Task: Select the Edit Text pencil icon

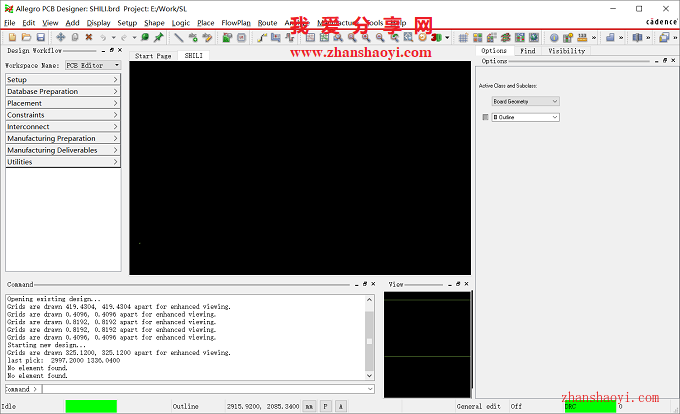Action: 207,38
